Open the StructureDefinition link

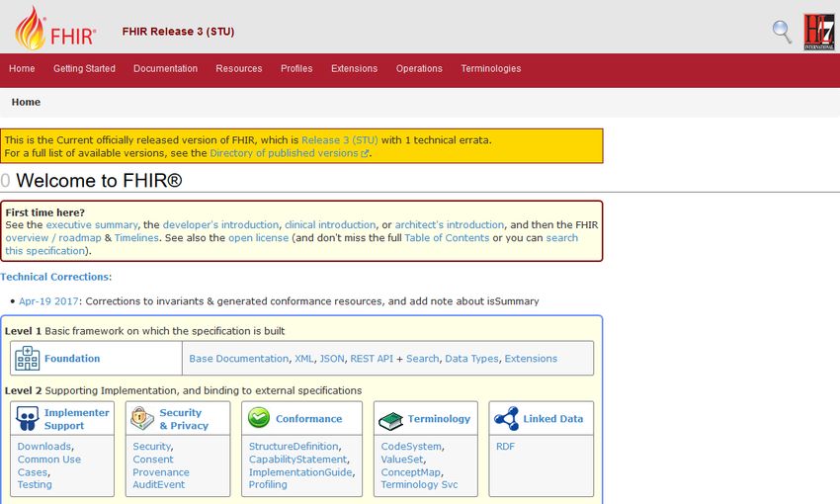[x=294, y=446]
